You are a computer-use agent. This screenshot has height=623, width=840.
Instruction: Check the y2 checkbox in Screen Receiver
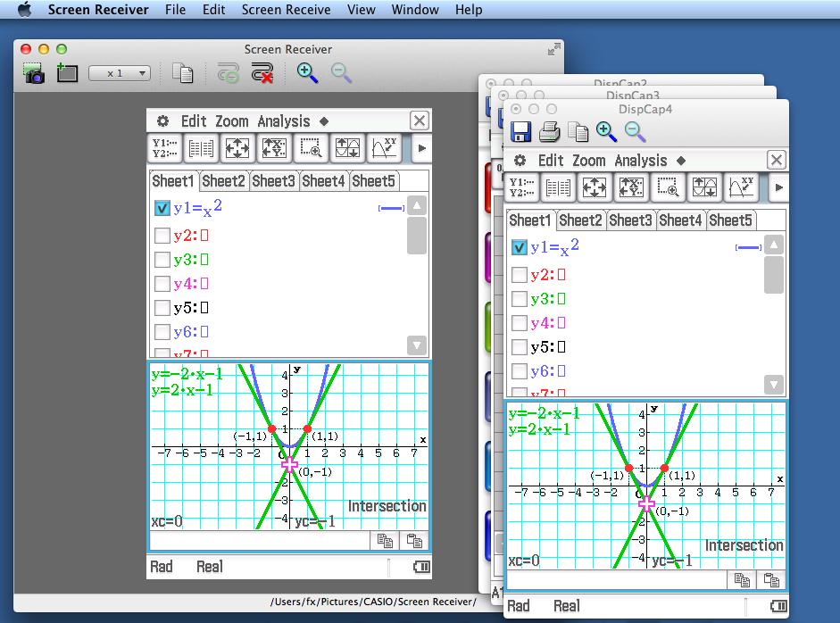point(162,235)
